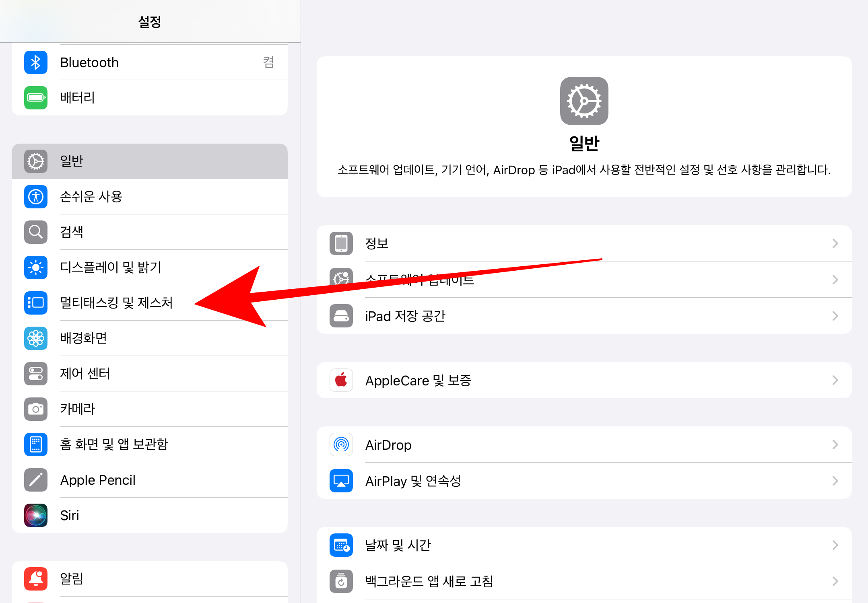
Task: Select 카메라 in settings sidebar
Action: click(x=78, y=409)
